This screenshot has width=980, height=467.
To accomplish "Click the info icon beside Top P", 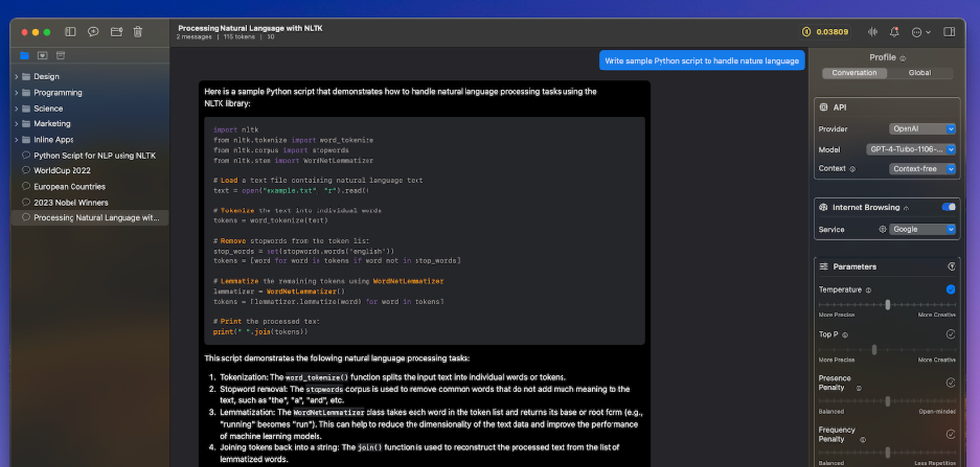I will point(845,335).
